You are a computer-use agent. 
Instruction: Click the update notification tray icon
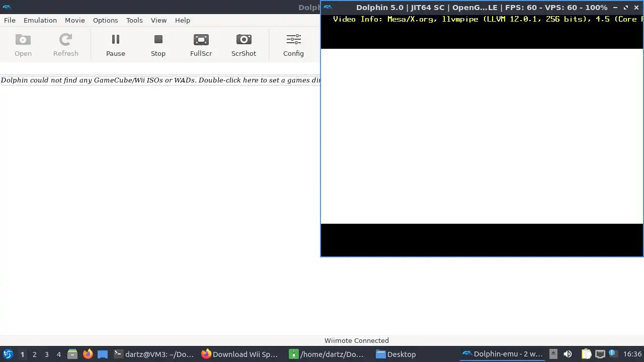click(x=612, y=353)
